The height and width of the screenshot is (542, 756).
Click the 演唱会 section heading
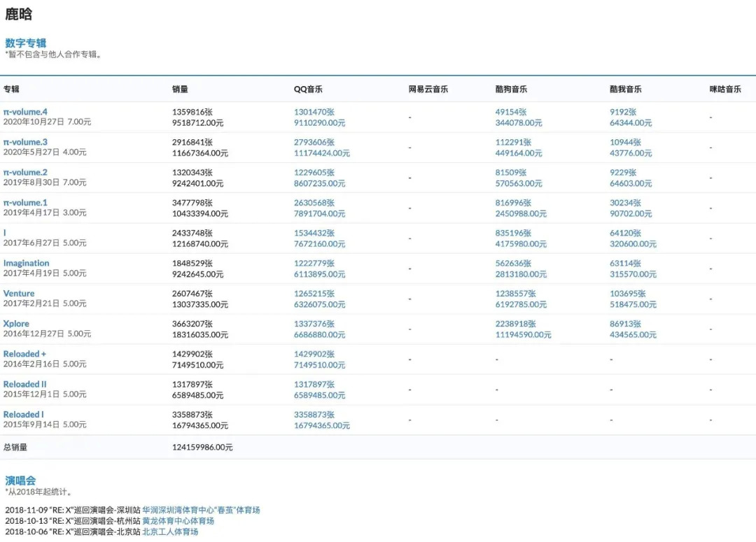20,480
